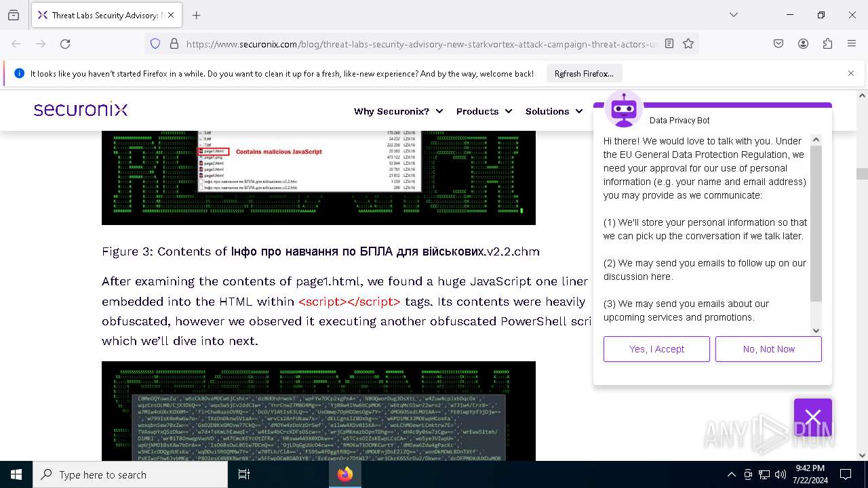The height and width of the screenshot is (488, 868).
Task: Open the list all tabs dropdown
Action: click(734, 15)
